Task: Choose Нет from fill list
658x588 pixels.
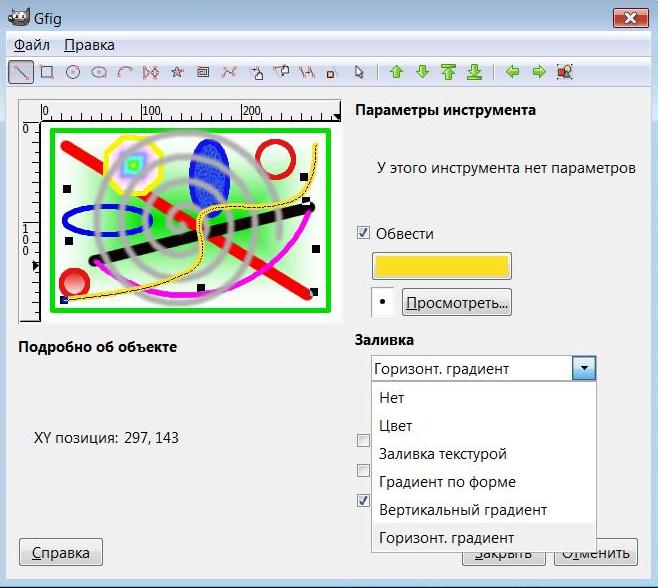Action: tap(392, 398)
